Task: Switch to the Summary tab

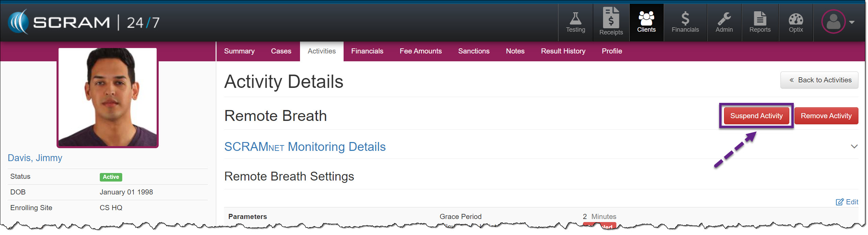Action: click(239, 51)
